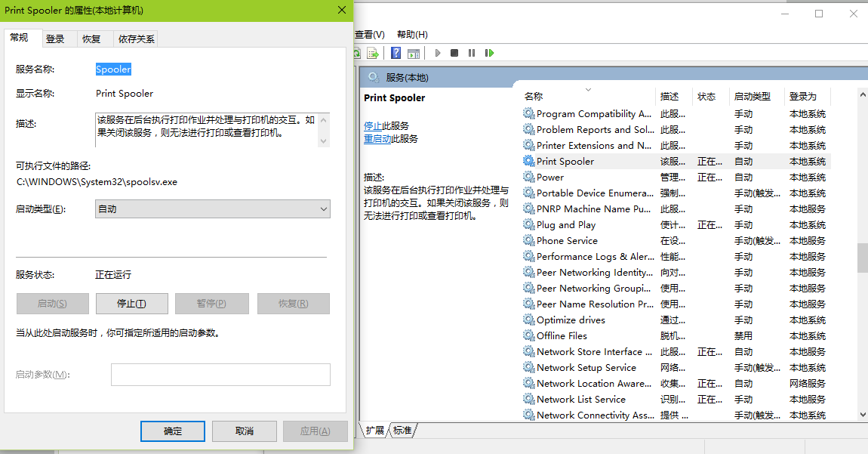
Task: Click the 确定 button
Action: [173, 431]
